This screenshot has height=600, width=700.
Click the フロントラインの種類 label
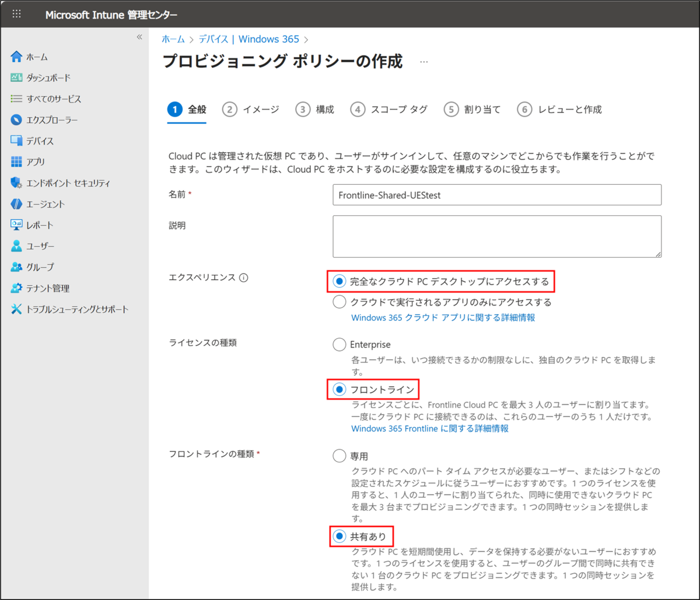tap(212, 453)
